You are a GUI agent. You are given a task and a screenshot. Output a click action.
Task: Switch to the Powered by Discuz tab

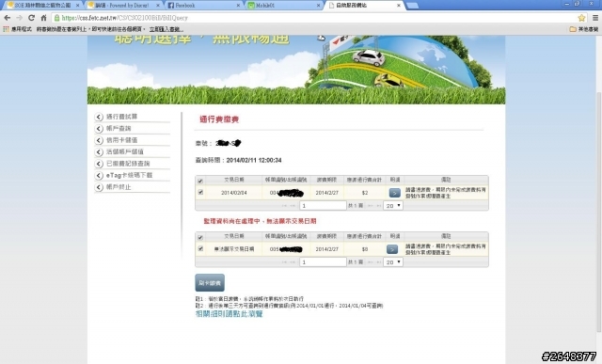[x=123, y=6]
